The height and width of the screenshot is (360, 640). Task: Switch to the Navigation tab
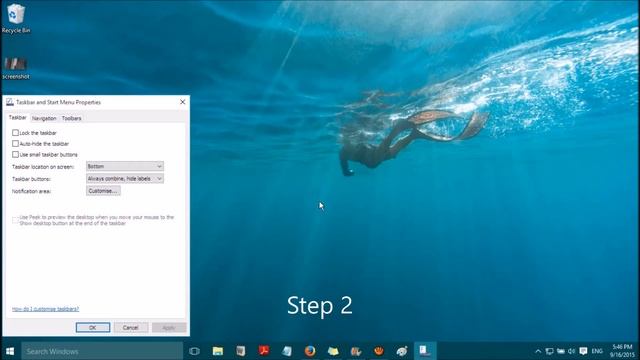(44, 118)
